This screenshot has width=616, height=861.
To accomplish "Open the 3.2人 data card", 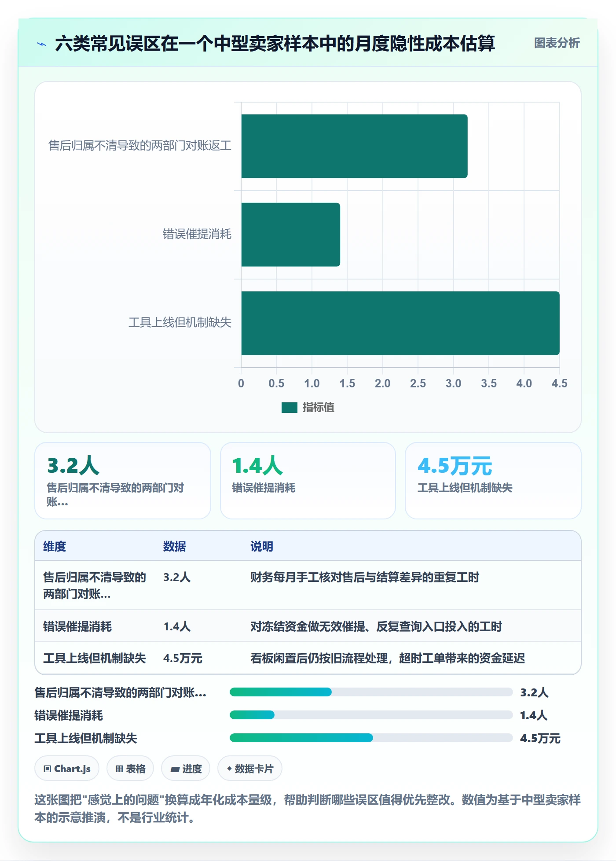I will click(x=123, y=481).
